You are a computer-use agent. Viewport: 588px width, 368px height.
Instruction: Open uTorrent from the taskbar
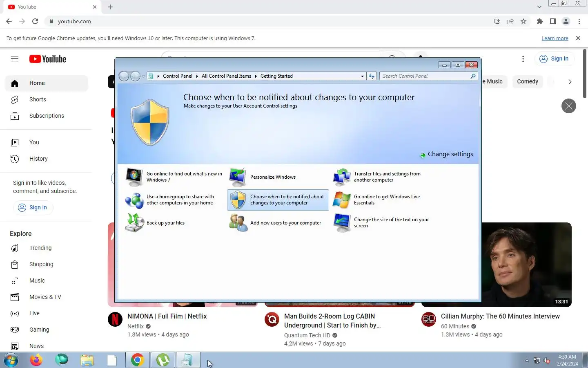pos(163,360)
